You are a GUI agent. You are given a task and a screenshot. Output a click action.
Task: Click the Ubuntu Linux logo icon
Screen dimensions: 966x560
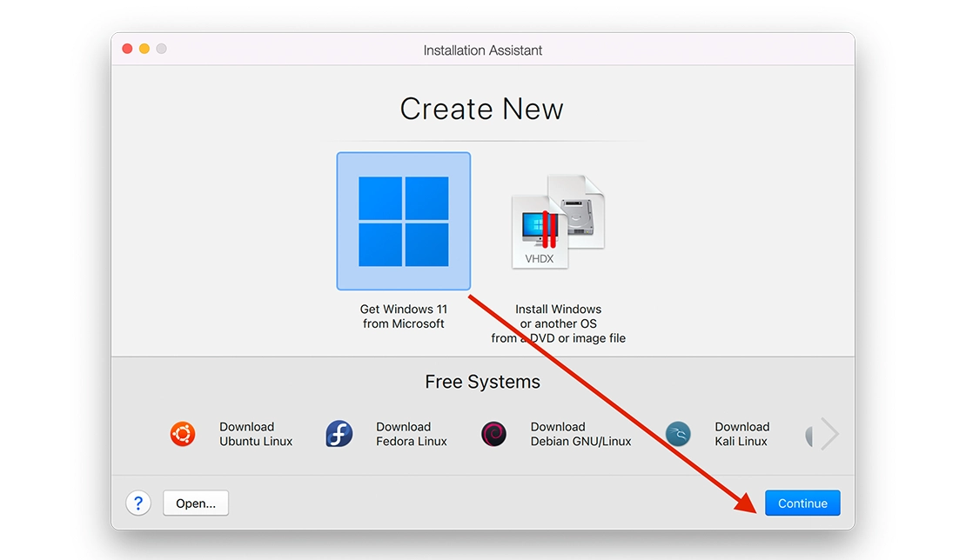[x=183, y=434]
